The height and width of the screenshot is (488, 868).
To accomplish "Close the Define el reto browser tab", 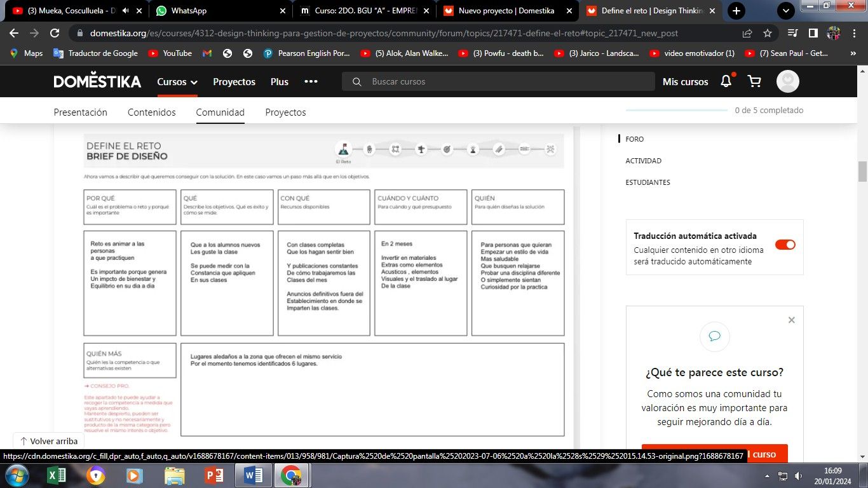I will pyautogui.click(x=712, y=11).
